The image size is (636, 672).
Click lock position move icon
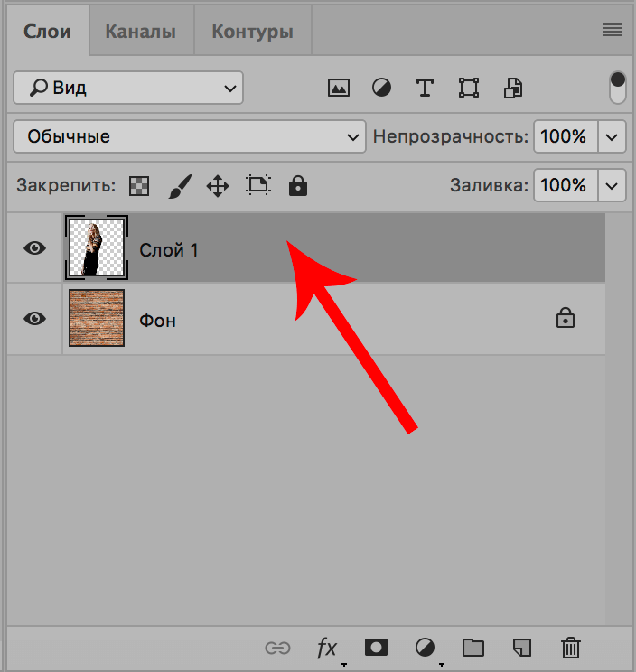[218, 187]
